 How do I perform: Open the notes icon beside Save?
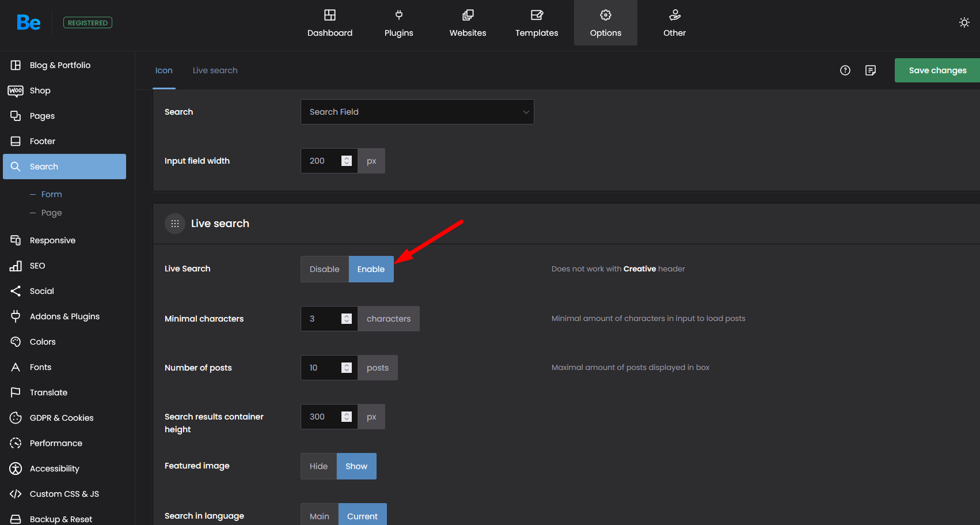[x=871, y=70]
